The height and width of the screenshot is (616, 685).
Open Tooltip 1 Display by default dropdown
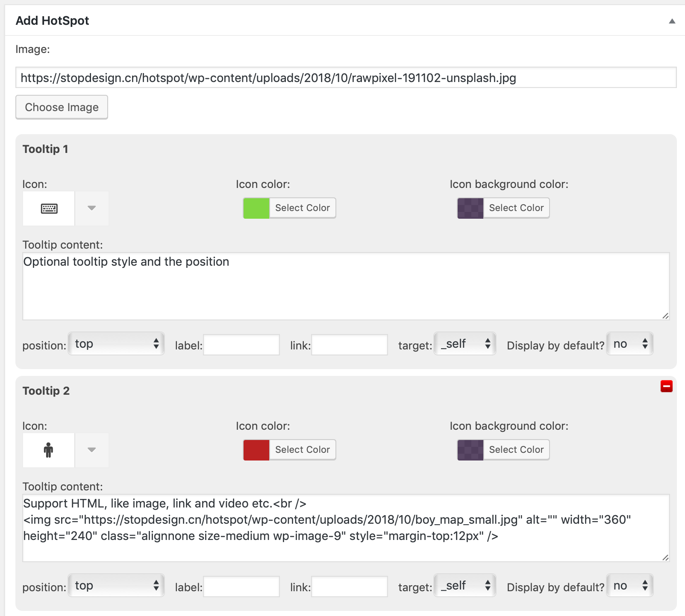click(630, 343)
